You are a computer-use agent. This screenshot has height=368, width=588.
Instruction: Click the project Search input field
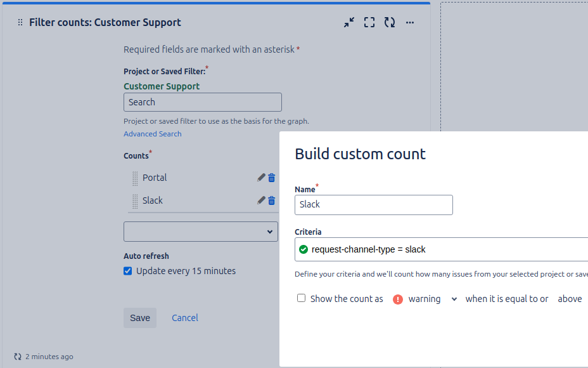[x=203, y=102]
